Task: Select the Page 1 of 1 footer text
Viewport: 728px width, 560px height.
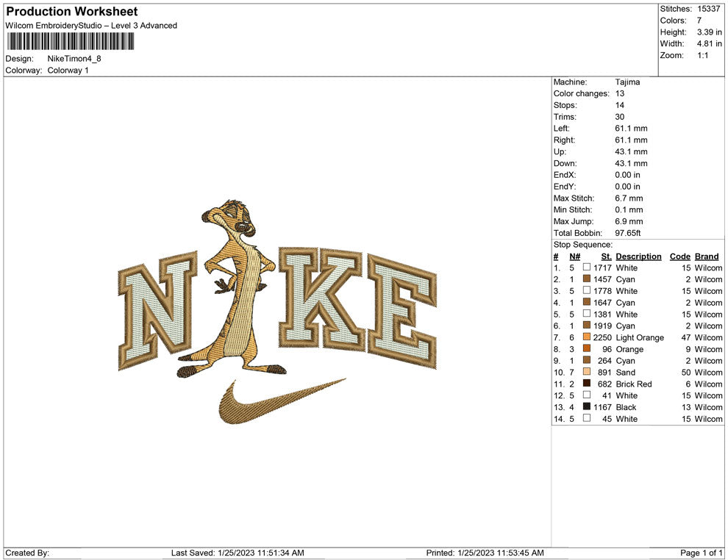Action: point(701,553)
